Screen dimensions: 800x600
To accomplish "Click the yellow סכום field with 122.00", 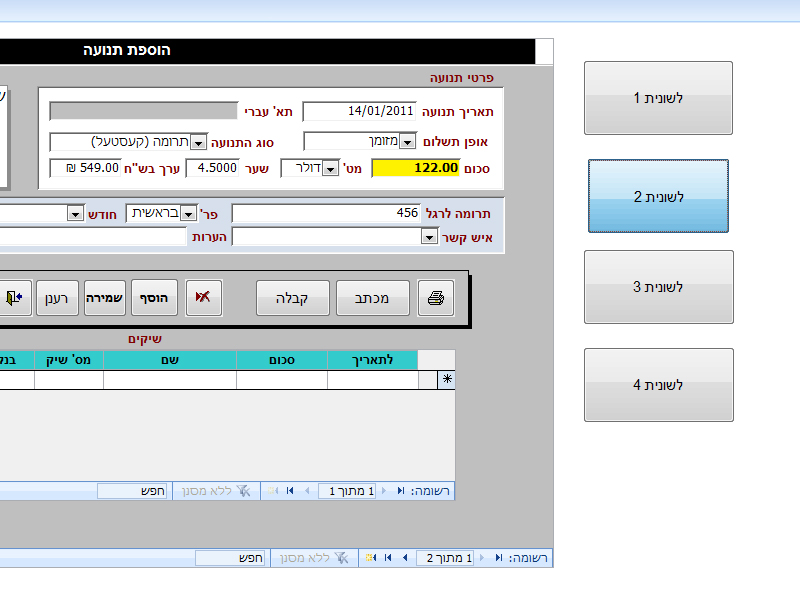I will click(416, 168).
